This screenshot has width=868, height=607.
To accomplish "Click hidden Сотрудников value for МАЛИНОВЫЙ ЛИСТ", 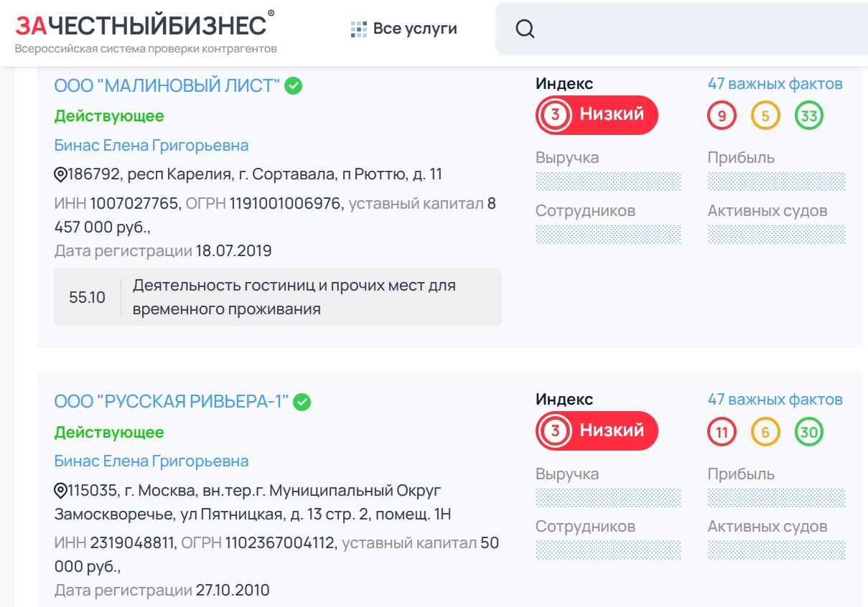I will tap(608, 235).
